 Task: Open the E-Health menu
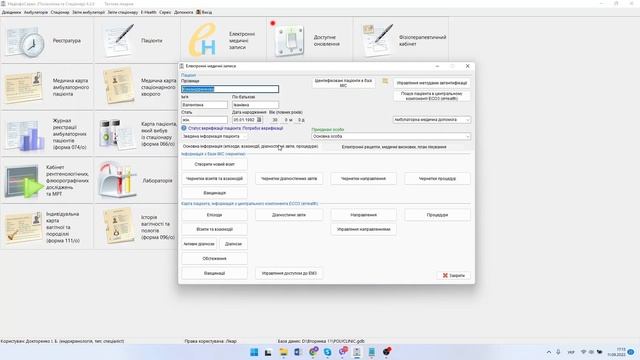[x=149, y=12]
